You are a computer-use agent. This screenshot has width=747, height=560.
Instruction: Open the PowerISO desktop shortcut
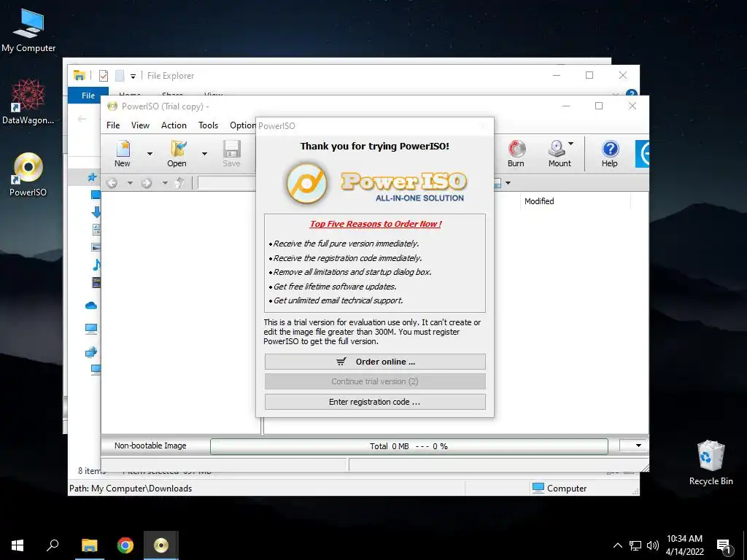[x=28, y=174]
